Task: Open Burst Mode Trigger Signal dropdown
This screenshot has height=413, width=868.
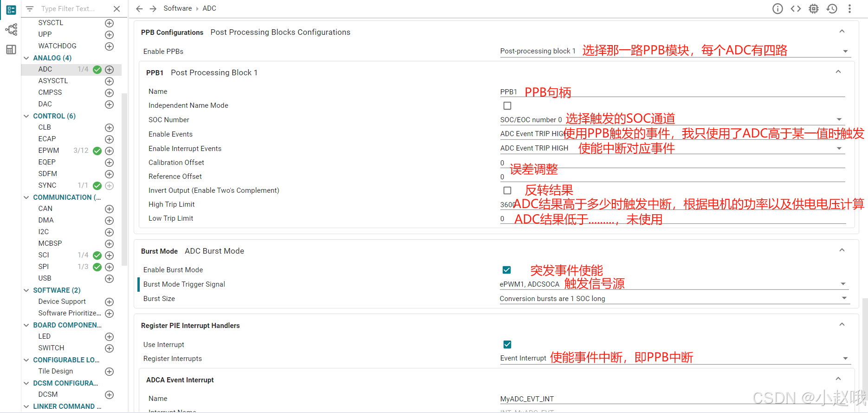Action: coord(674,284)
